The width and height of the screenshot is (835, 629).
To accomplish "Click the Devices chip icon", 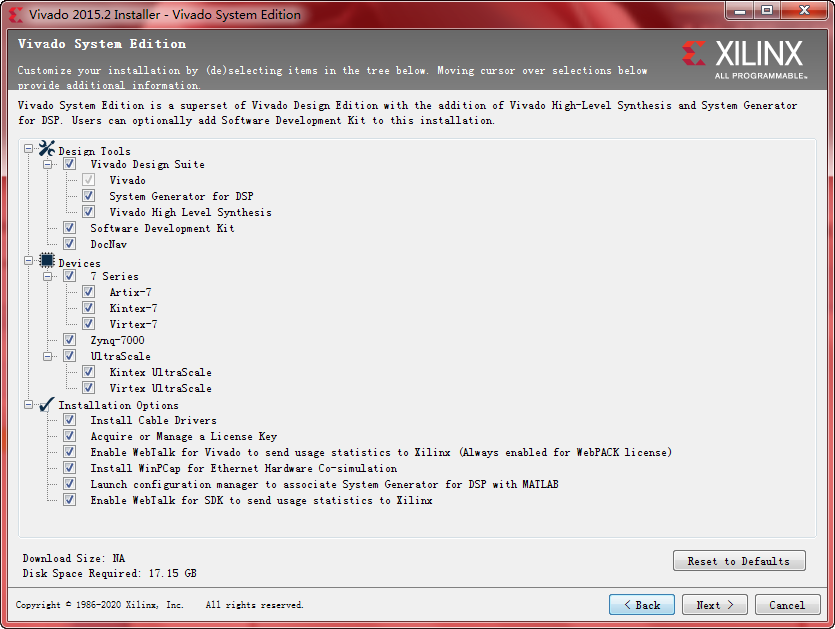I will click(x=47, y=260).
